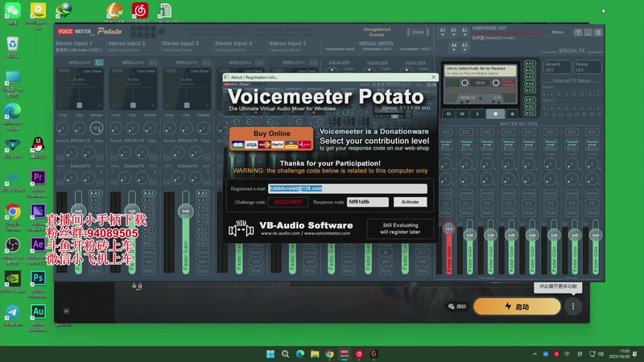This screenshot has height=362, width=644.
Task: Open OBS Studio desktop shortcut
Action: (13, 251)
